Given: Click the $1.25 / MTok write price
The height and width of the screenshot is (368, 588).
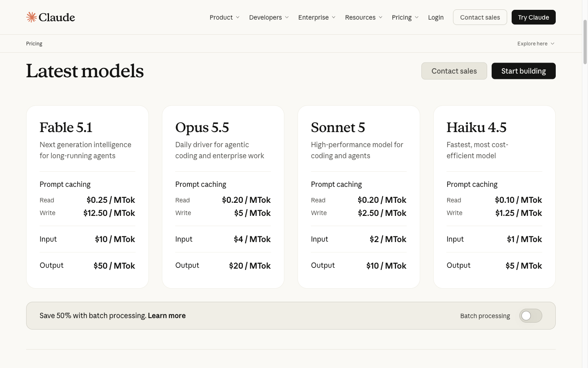Looking at the screenshot, I should point(519,213).
